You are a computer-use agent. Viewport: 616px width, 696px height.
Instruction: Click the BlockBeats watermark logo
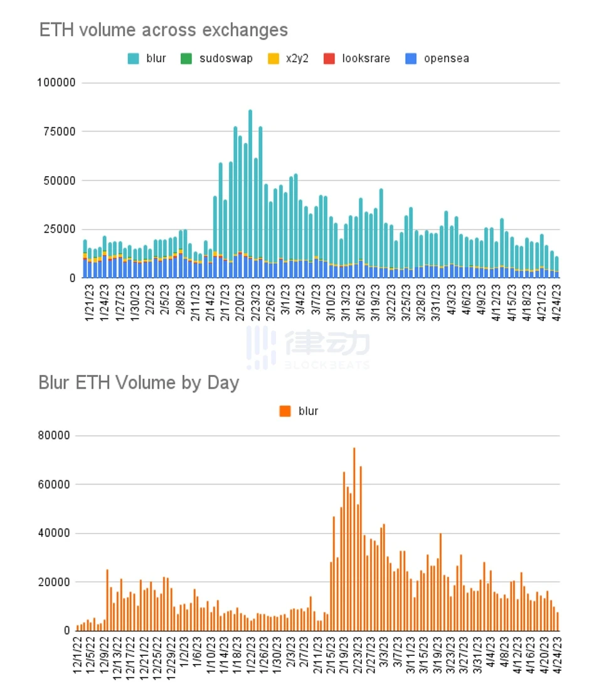pos(308,347)
